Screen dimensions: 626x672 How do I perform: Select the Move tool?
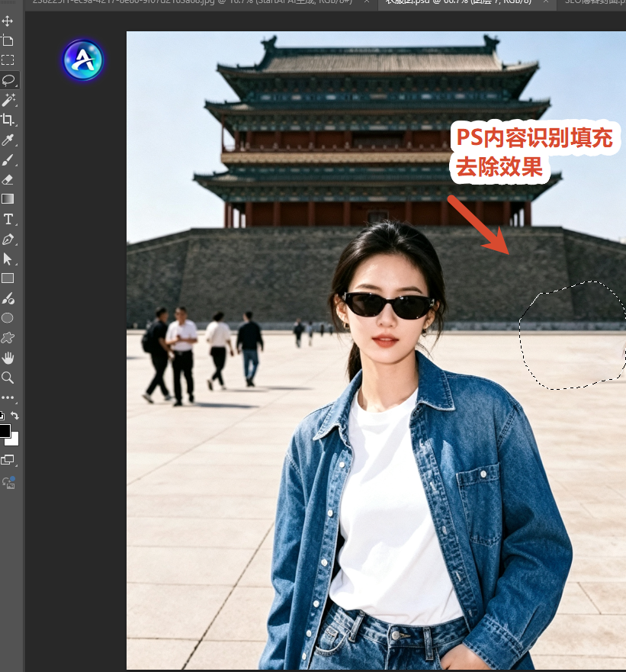click(x=8, y=21)
